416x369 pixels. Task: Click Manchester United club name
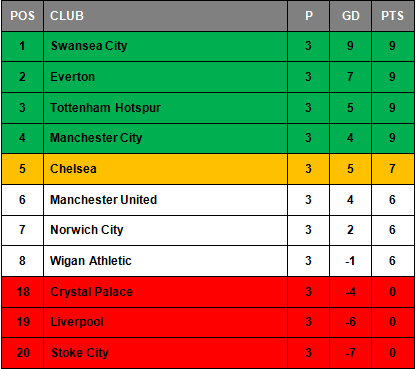(x=104, y=200)
